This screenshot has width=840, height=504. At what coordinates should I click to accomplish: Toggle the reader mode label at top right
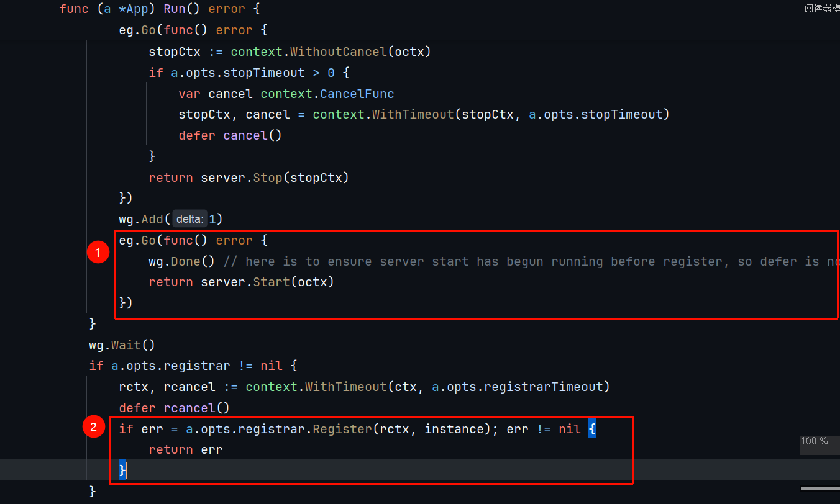point(821,9)
